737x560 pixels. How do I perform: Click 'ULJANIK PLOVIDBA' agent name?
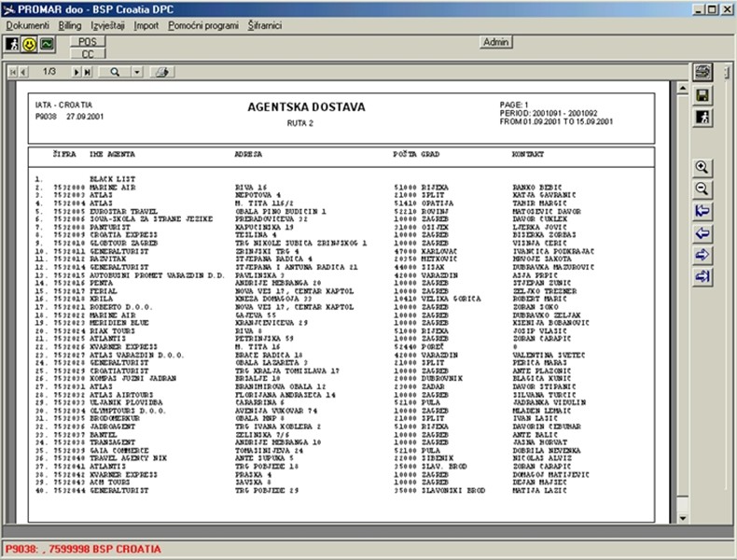126,402
